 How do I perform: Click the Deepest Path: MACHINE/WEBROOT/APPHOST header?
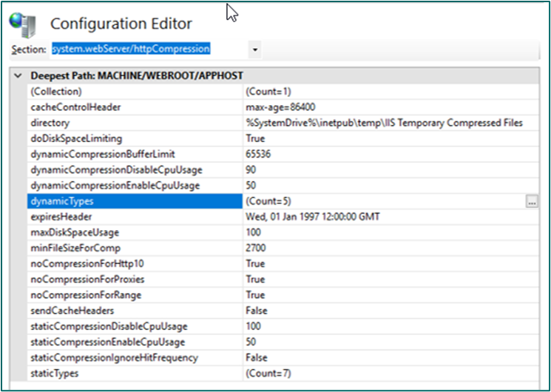pyautogui.click(x=137, y=75)
